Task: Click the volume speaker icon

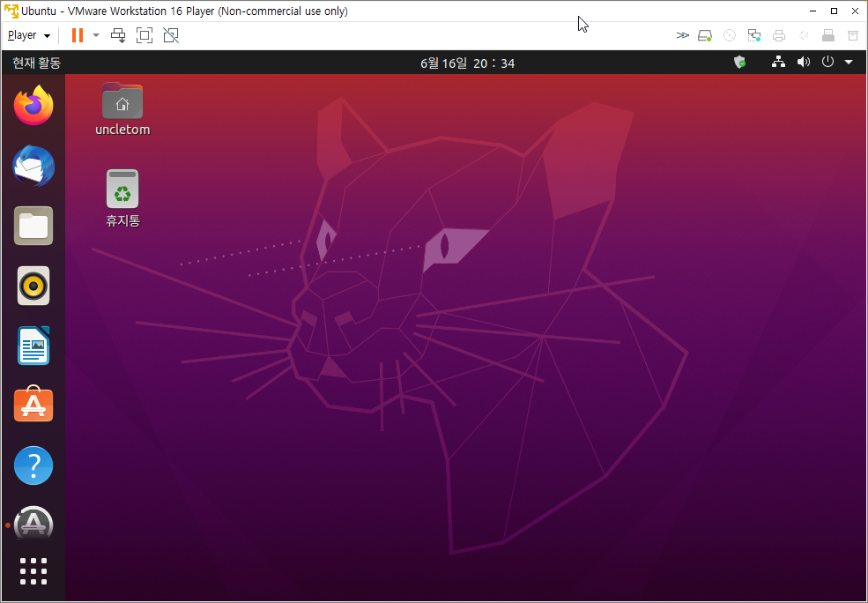Action: (x=804, y=62)
